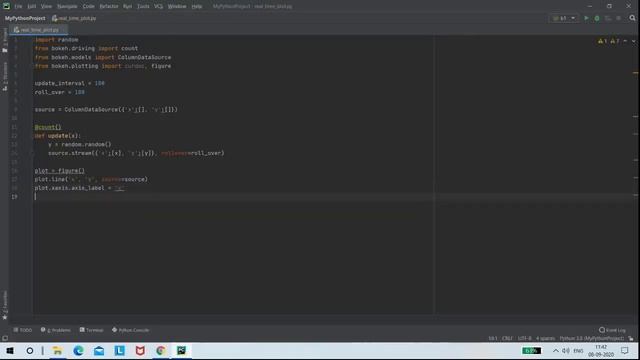Click the @count() decorator line in editor
The image size is (640, 360).
click(48, 127)
